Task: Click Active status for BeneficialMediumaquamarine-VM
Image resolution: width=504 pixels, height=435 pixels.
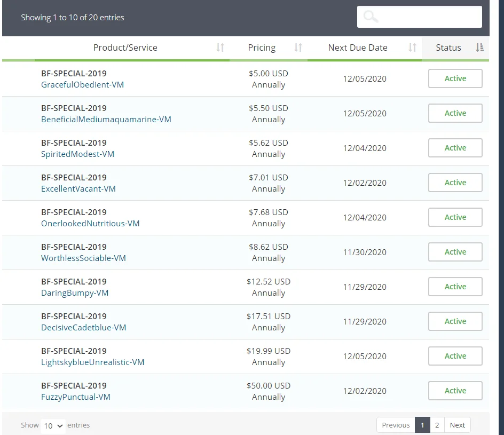Action: pos(455,113)
